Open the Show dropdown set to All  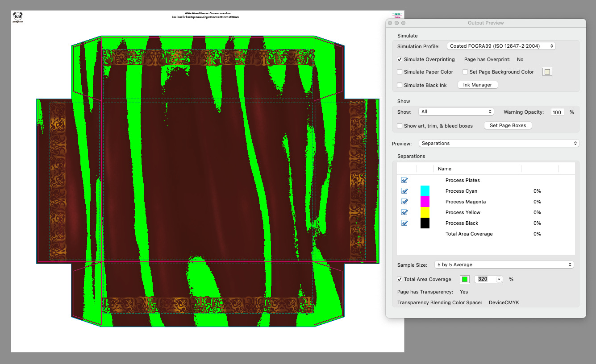(455, 112)
